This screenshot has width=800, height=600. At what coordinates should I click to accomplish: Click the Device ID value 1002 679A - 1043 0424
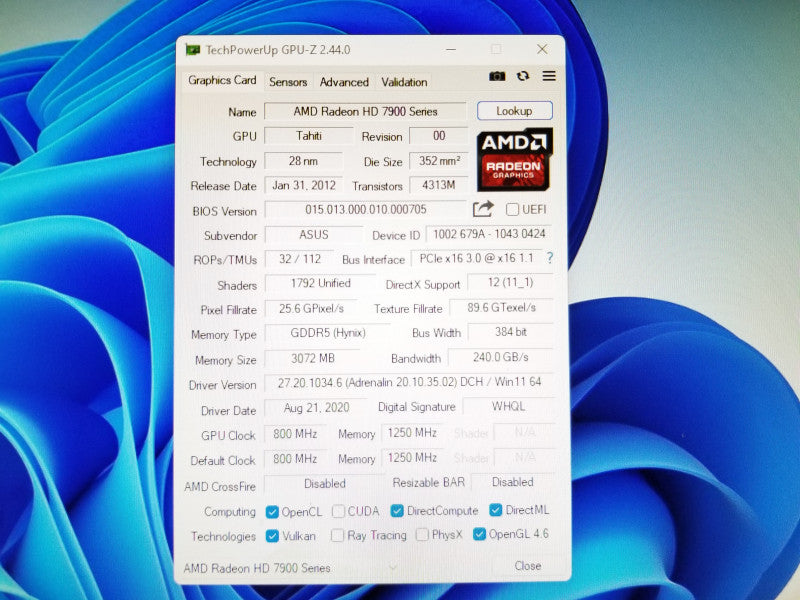489,234
